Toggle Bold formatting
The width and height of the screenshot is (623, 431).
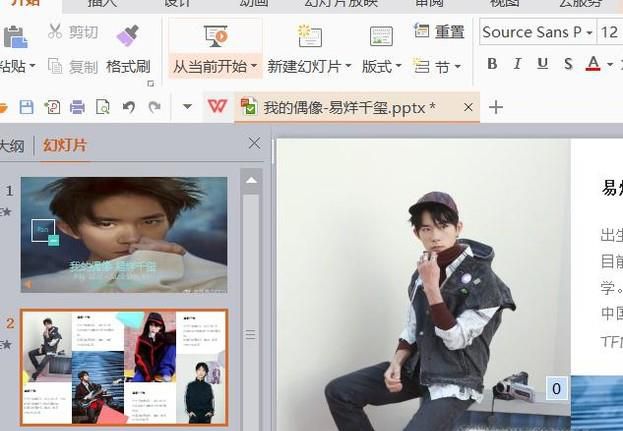pyautogui.click(x=492, y=64)
